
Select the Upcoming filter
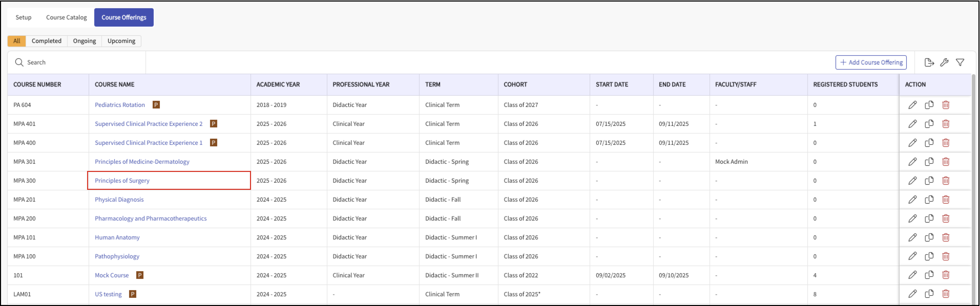click(x=121, y=41)
